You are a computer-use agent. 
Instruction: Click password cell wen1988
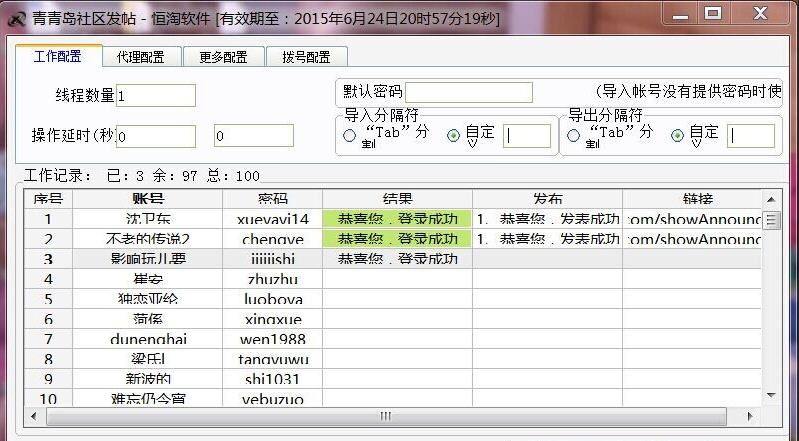pyautogui.click(x=273, y=339)
